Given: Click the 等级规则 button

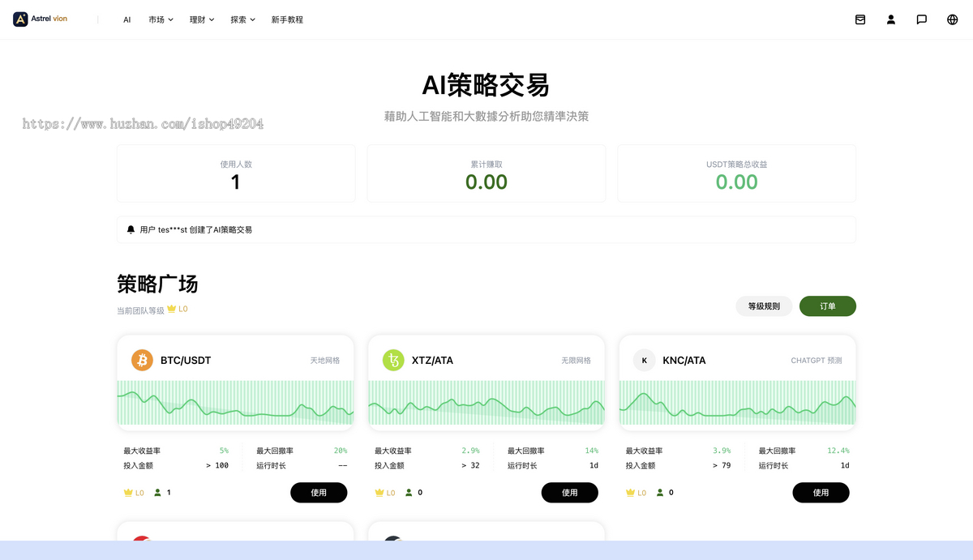Looking at the screenshot, I should (x=764, y=306).
